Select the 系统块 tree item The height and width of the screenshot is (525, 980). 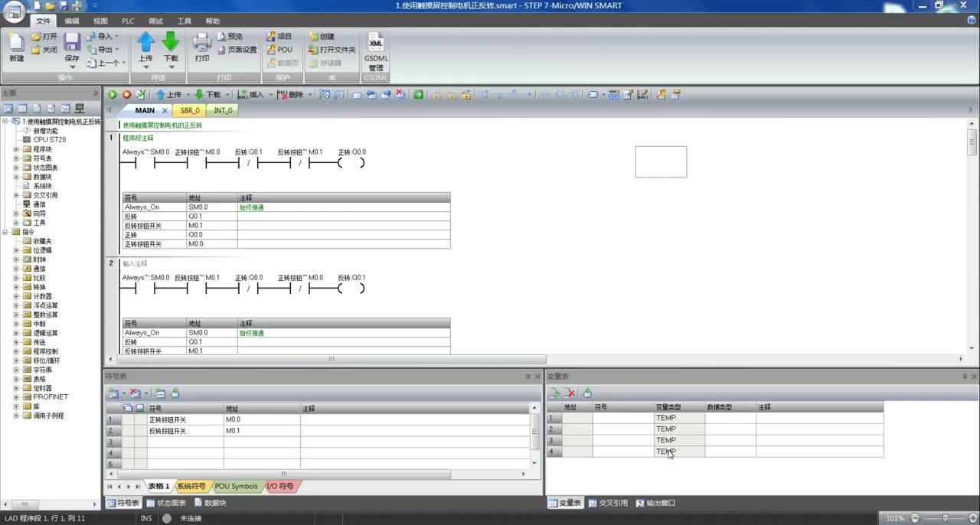(42, 186)
